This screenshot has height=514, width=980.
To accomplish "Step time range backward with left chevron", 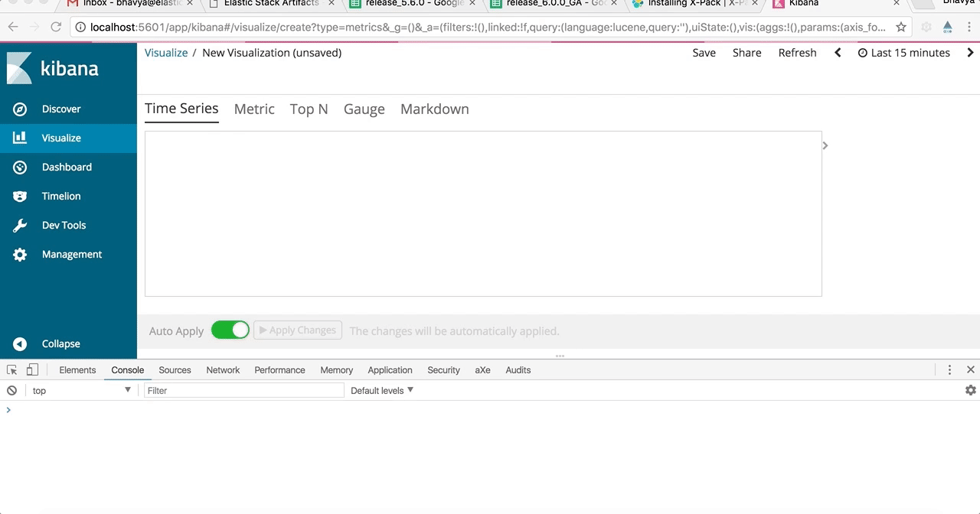I will tap(838, 53).
